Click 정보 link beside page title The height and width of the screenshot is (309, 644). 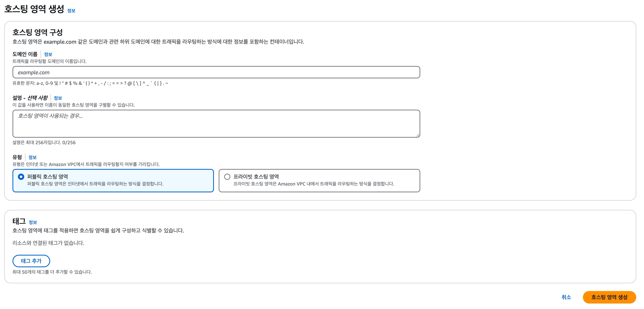[71, 11]
